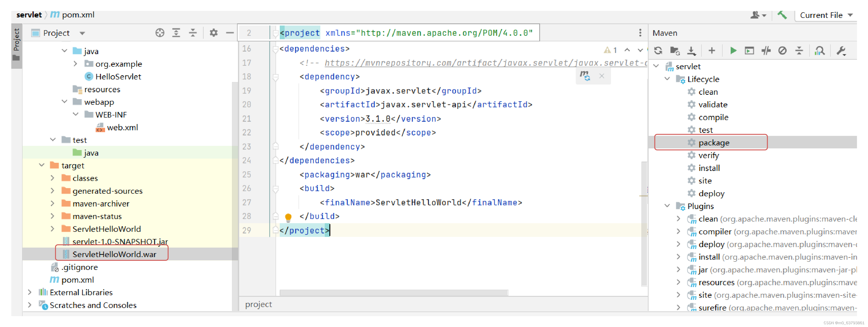Run the package lifecycle goal
The image size is (868, 327).
click(713, 142)
